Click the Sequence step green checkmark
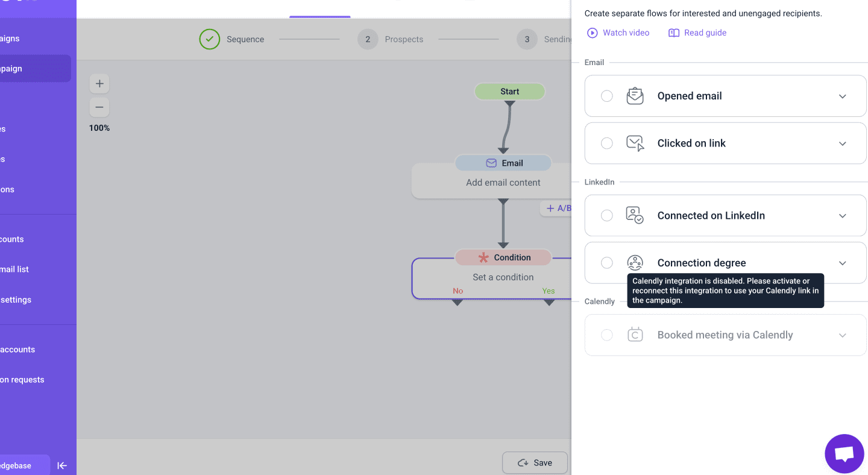868x475 pixels. click(x=209, y=39)
